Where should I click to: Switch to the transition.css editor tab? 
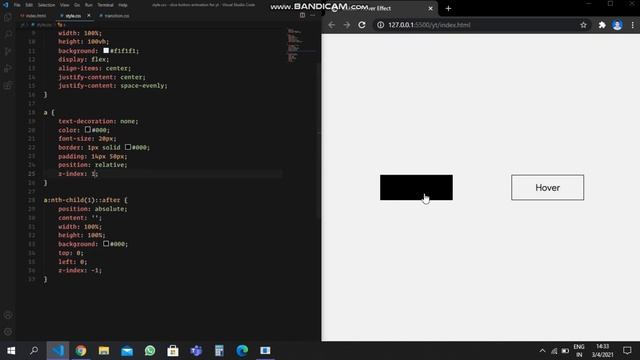point(116,16)
